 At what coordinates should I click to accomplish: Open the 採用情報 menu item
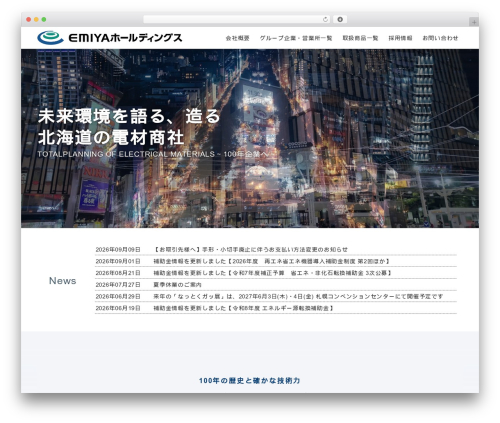click(x=400, y=38)
